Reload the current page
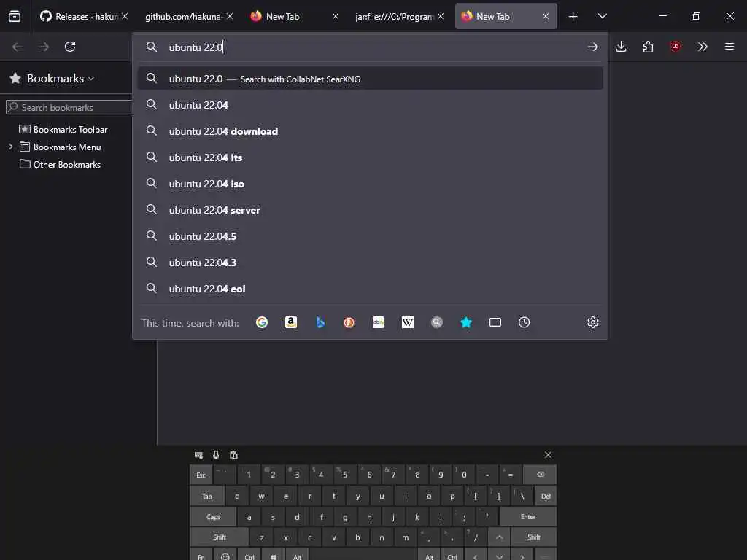The image size is (747, 560). (x=70, y=47)
